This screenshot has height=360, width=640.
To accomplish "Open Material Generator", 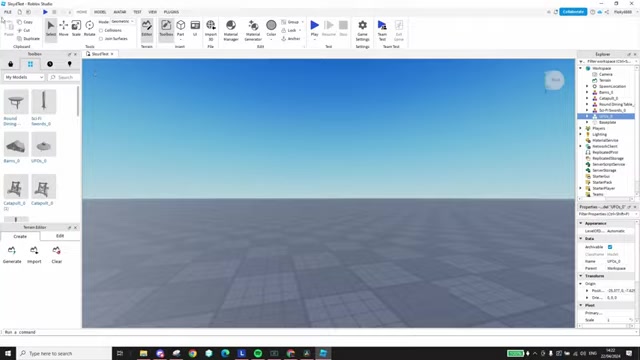I will (253, 30).
